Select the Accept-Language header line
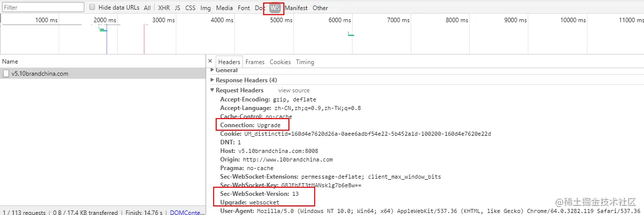 click(x=290, y=108)
